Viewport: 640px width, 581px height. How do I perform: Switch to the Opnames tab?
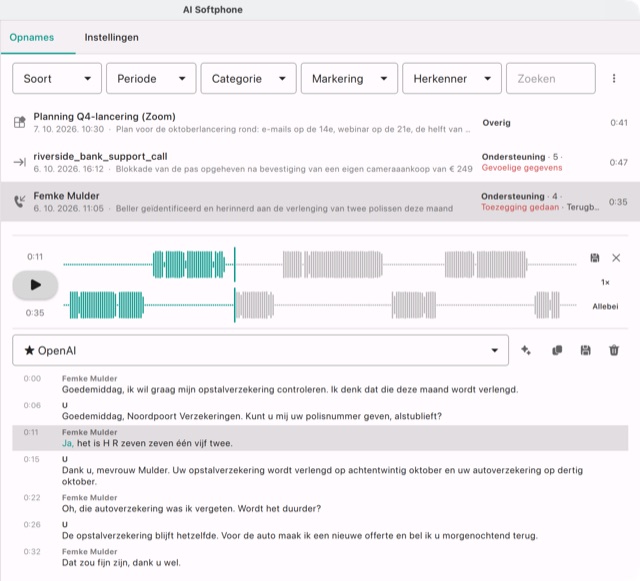[x=32, y=38]
